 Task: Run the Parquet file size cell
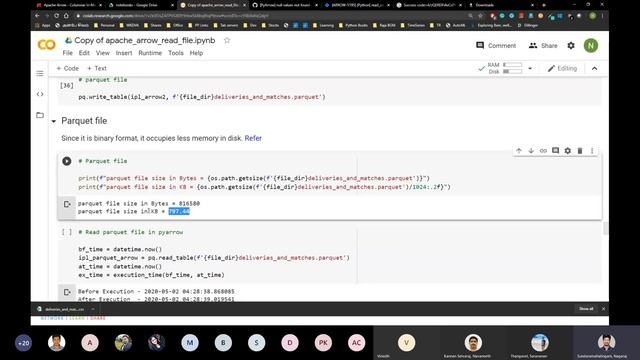67,161
